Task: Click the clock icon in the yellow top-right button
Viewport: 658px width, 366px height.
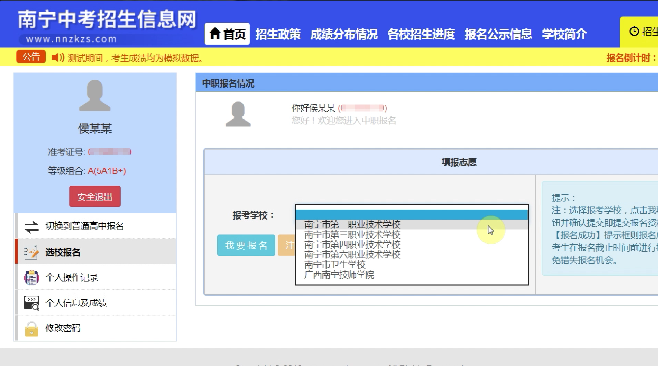Action: pos(634,31)
